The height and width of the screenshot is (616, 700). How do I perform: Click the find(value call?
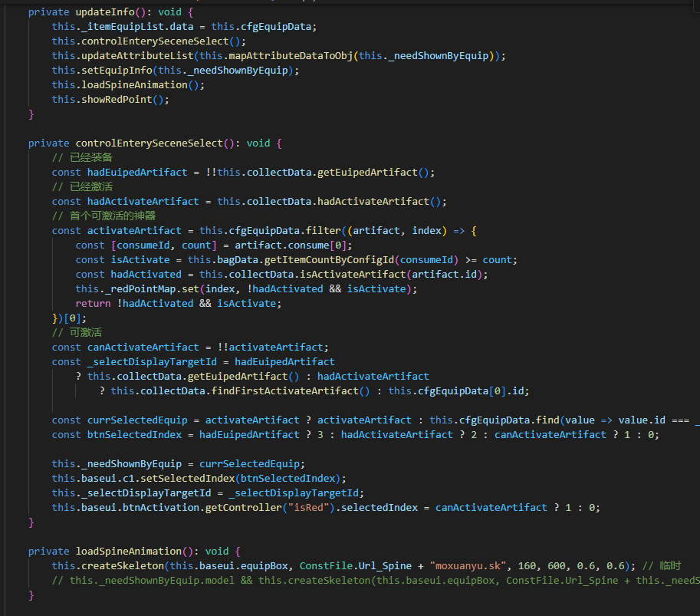click(x=565, y=420)
